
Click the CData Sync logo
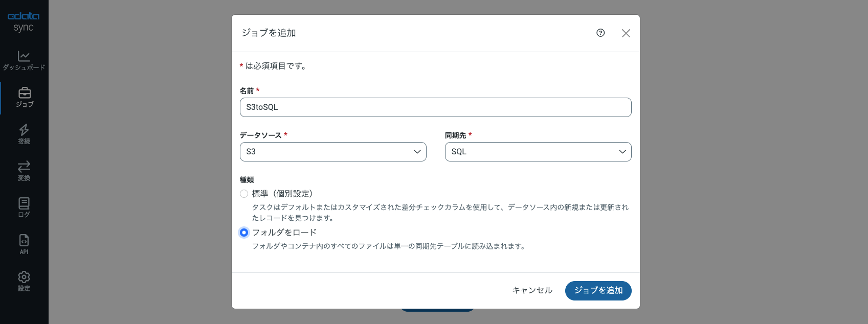click(x=24, y=22)
